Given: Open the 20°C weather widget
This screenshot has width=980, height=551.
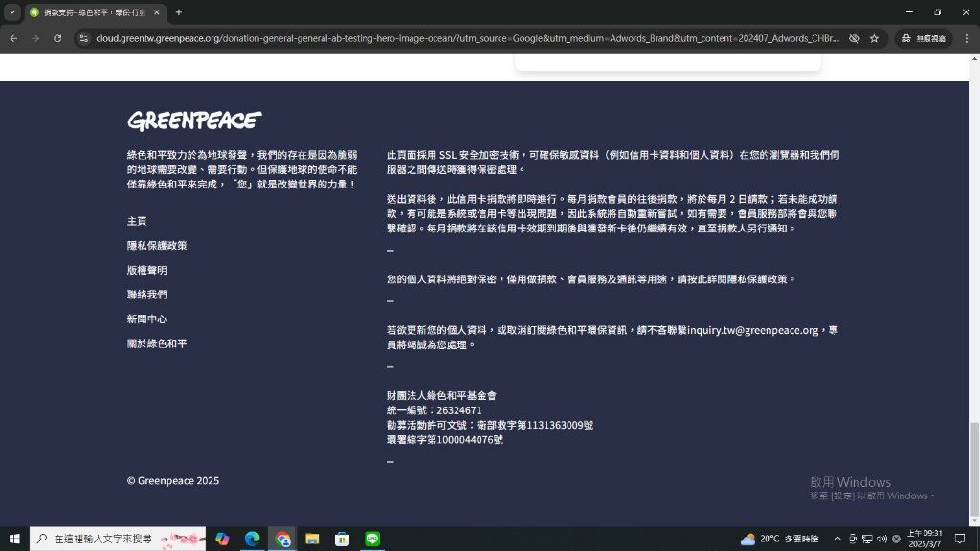Looking at the screenshot, I should click(779, 539).
